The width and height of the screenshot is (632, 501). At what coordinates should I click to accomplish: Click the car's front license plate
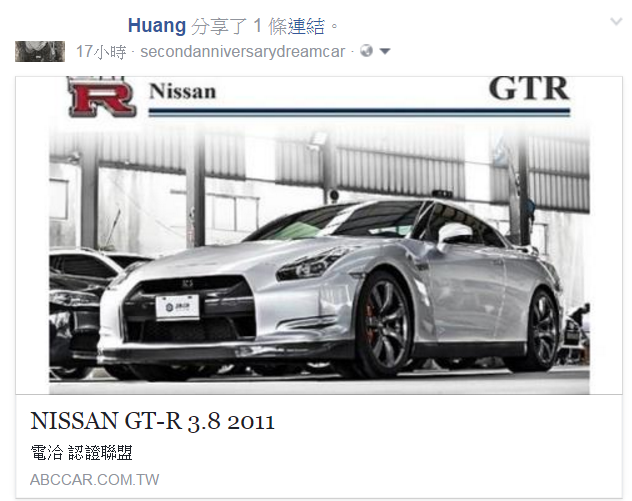coord(177,307)
